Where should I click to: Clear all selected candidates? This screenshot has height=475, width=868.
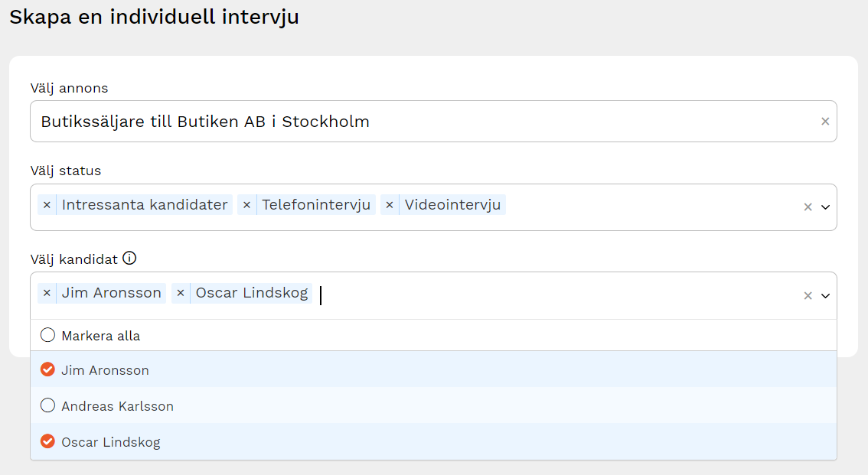point(808,296)
